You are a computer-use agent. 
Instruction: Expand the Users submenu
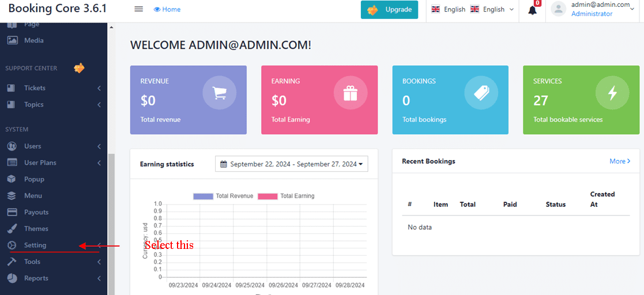click(x=99, y=146)
